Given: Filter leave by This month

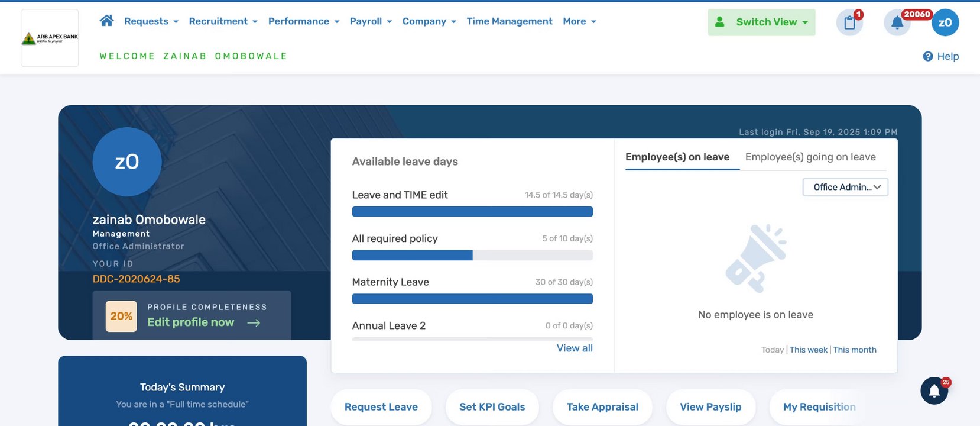Looking at the screenshot, I should tap(855, 350).
